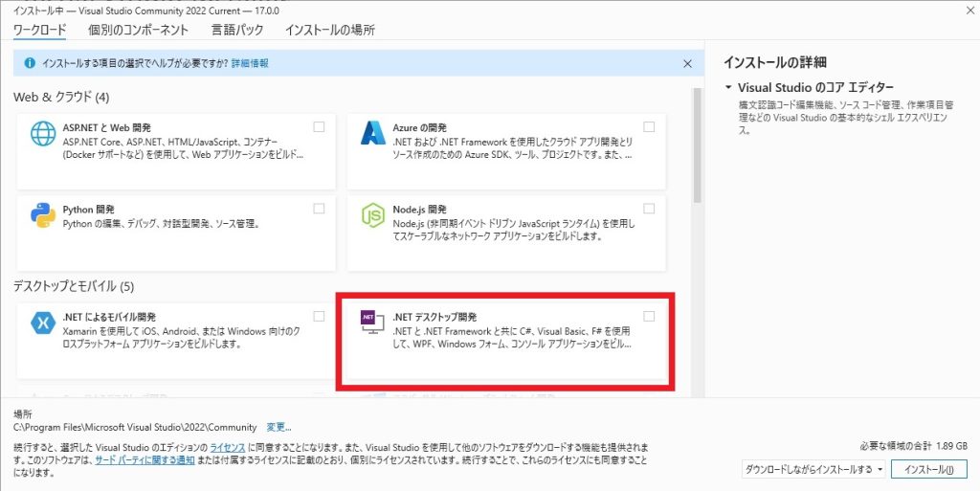The height and width of the screenshot is (491, 980).
Task: Click the ASP.NET globe icon
Action: (43, 133)
